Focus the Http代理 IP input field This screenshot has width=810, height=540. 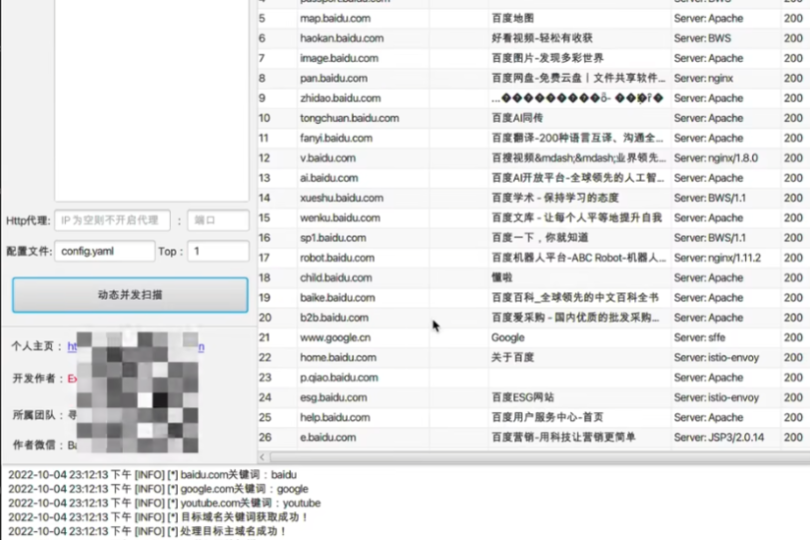[113, 221]
